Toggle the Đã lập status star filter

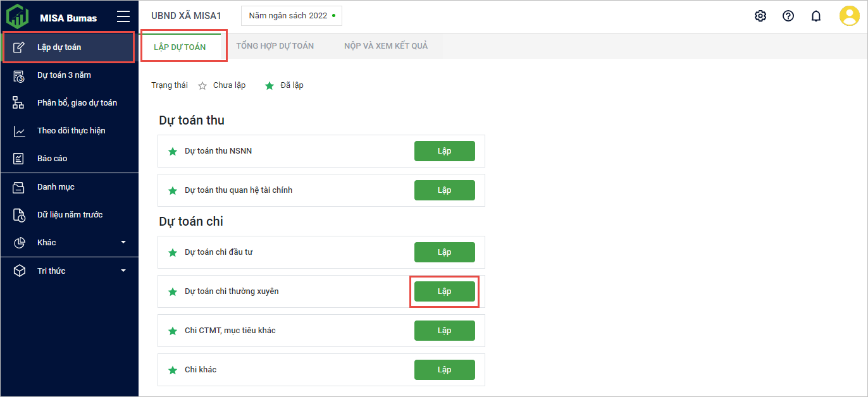(270, 85)
